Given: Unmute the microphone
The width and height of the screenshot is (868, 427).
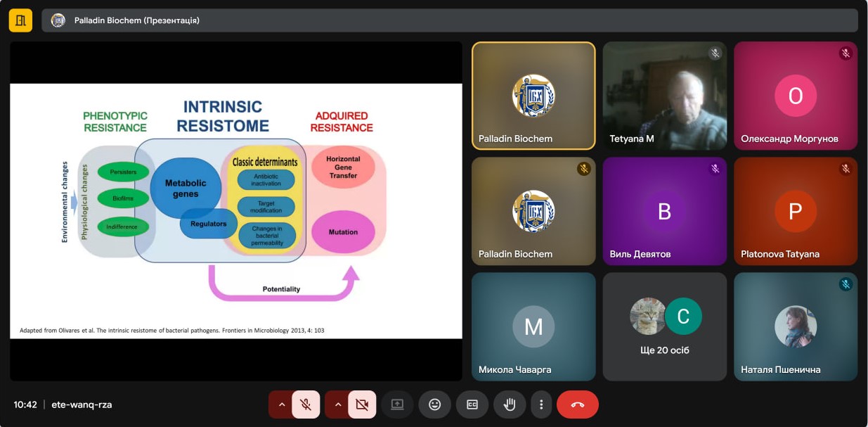Looking at the screenshot, I should pos(306,404).
